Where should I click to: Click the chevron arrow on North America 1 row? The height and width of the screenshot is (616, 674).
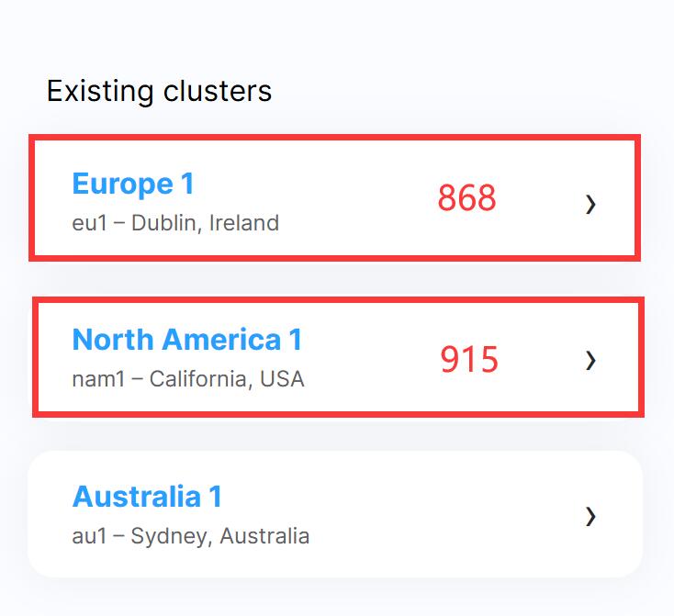590,360
